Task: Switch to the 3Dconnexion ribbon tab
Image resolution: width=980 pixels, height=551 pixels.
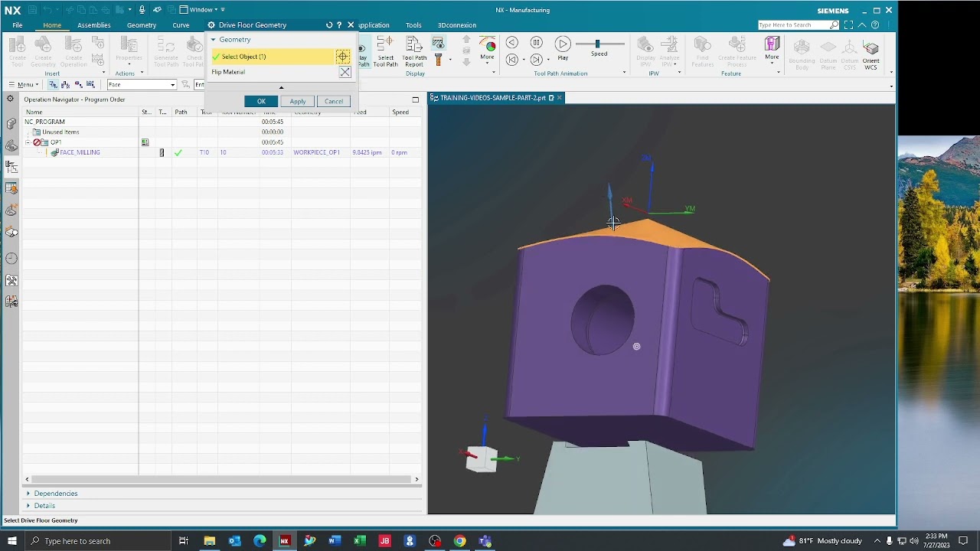Action: click(457, 25)
